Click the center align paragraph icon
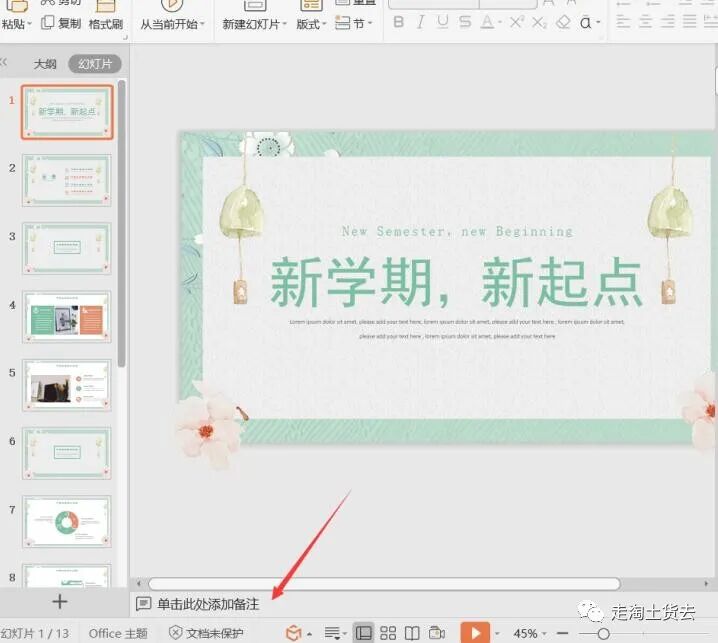 tap(645, 21)
